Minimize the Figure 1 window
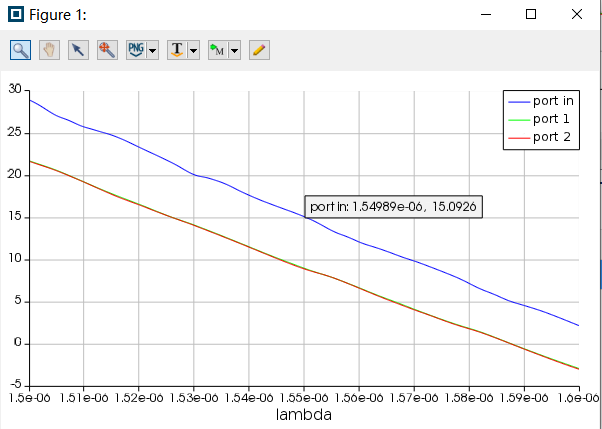 point(486,15)
